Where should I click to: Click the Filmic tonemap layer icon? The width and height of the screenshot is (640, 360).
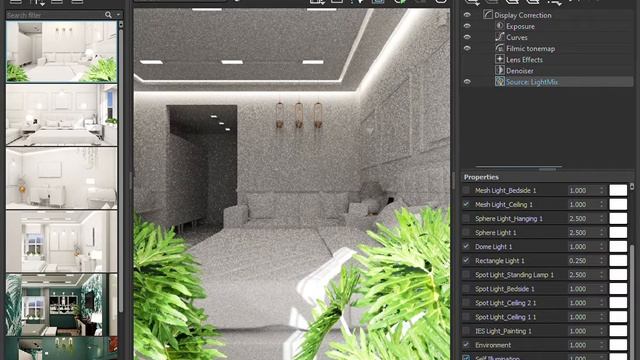[500, 48]
